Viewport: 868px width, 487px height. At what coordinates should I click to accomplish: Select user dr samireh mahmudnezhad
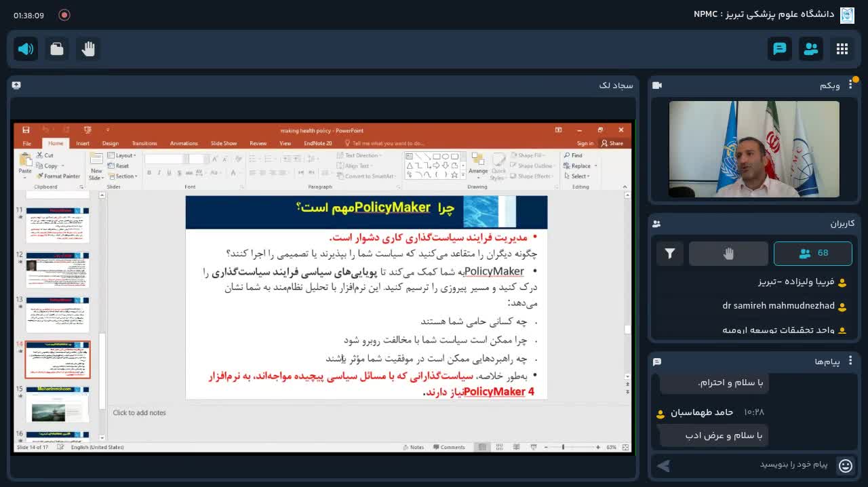point(778,306)
